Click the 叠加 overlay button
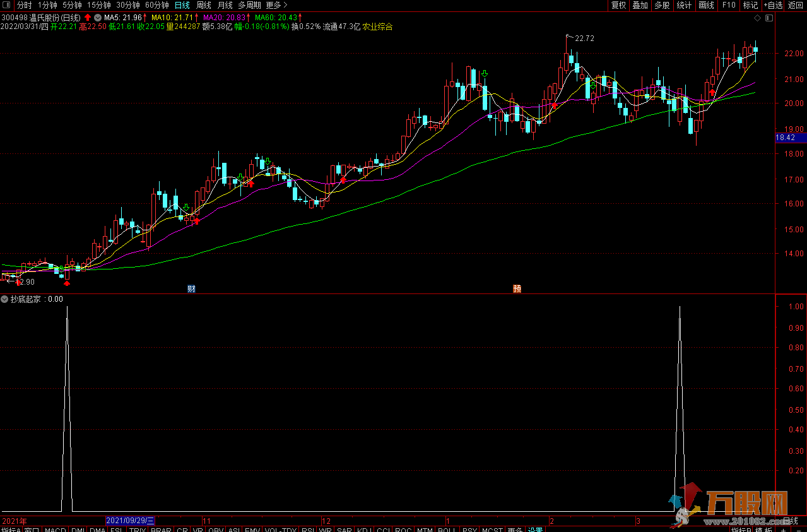Image resolution: width=807 pixels, height=532 pixels. [x=640, y=5]
